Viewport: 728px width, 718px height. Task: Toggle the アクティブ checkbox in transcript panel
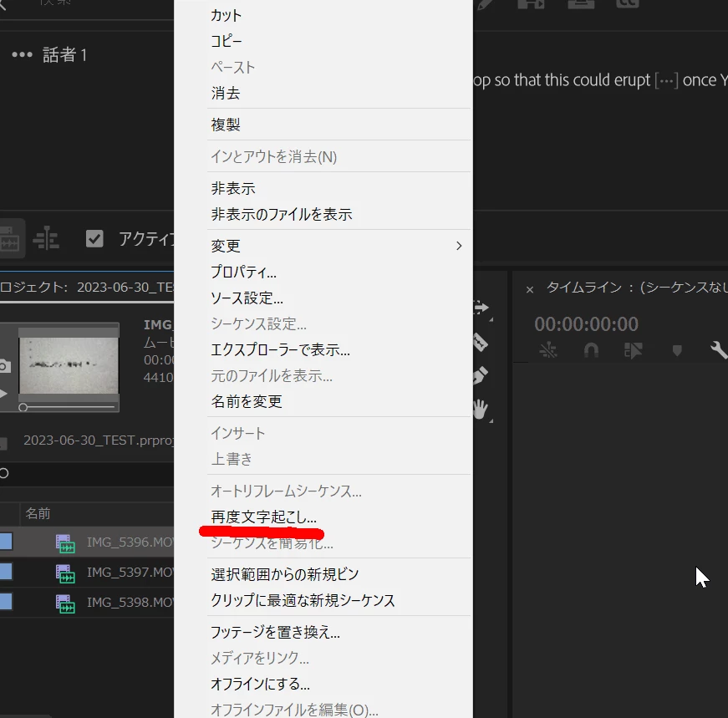tap(94, 239)
